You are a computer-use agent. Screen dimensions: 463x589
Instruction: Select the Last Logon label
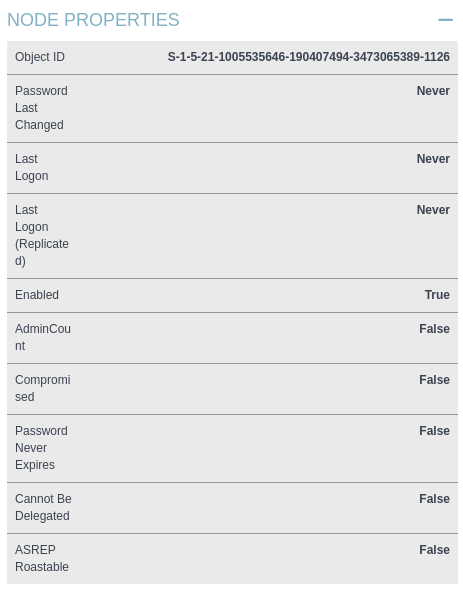click(32, 167)
